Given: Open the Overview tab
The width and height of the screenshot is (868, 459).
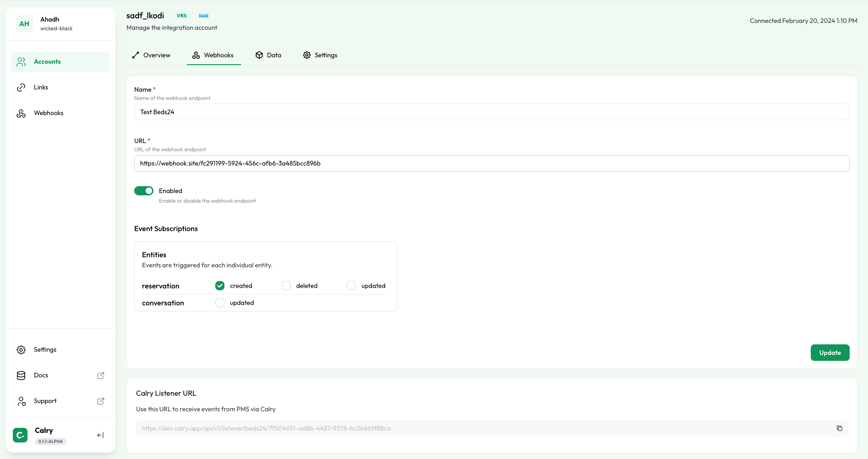Looking at the screenshot, I should 151,55.
